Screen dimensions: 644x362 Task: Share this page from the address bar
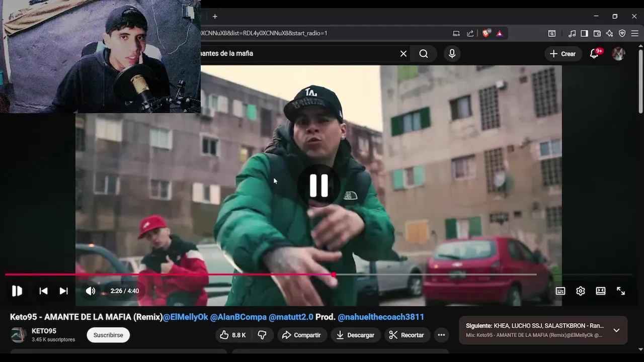(x=470, y=34)
